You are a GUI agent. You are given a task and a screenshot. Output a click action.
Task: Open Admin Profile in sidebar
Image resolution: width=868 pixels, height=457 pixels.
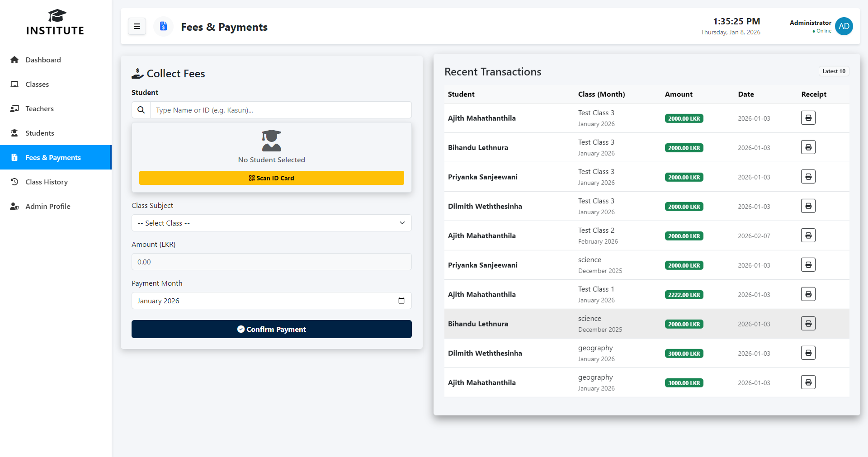click(48, 206)
